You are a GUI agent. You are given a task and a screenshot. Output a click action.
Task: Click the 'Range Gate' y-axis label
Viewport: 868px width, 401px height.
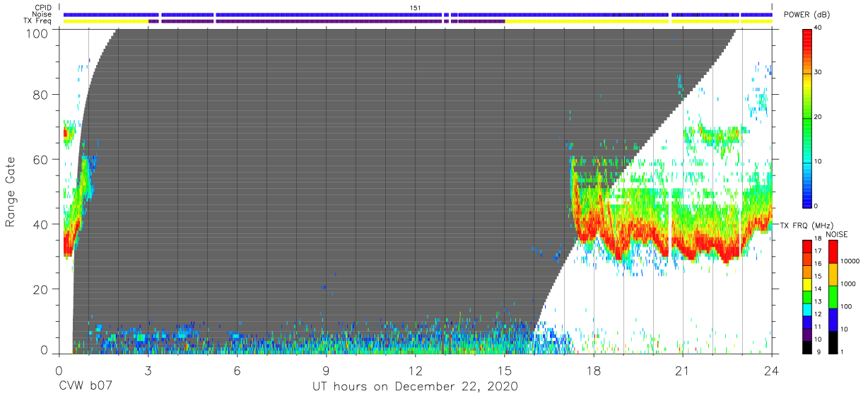click(x=11, y=192)
